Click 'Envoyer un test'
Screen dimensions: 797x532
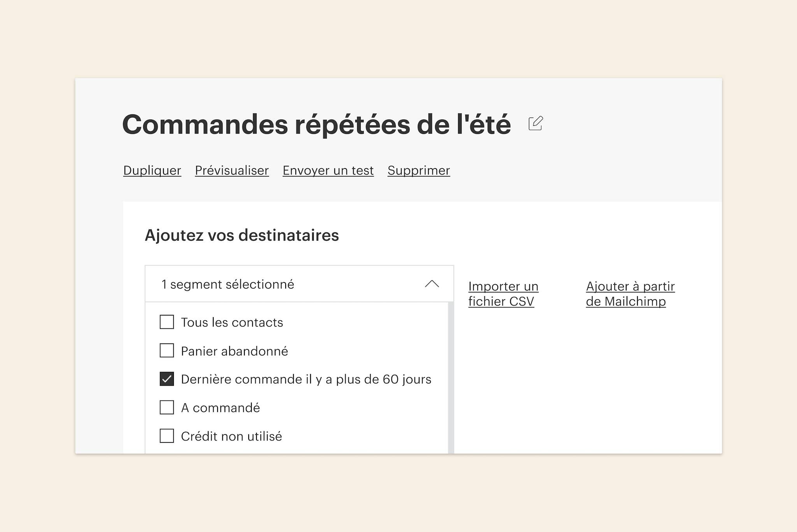(328, 170)
